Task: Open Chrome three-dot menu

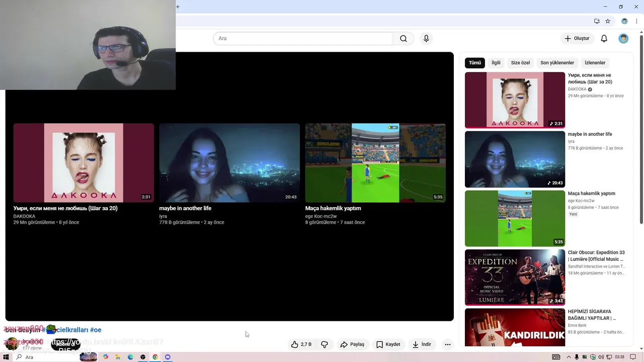Action: (636, 21)
